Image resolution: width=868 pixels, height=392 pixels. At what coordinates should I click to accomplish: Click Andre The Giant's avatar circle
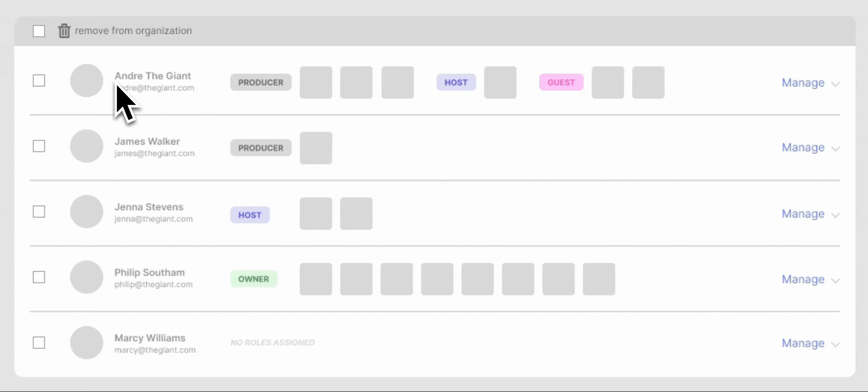coord(87,81)
